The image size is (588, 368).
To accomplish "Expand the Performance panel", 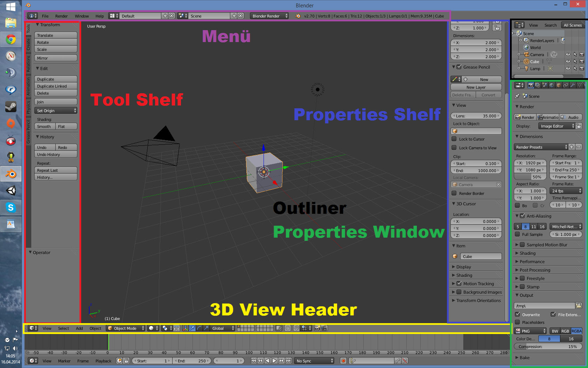I will tap(532, 261).
